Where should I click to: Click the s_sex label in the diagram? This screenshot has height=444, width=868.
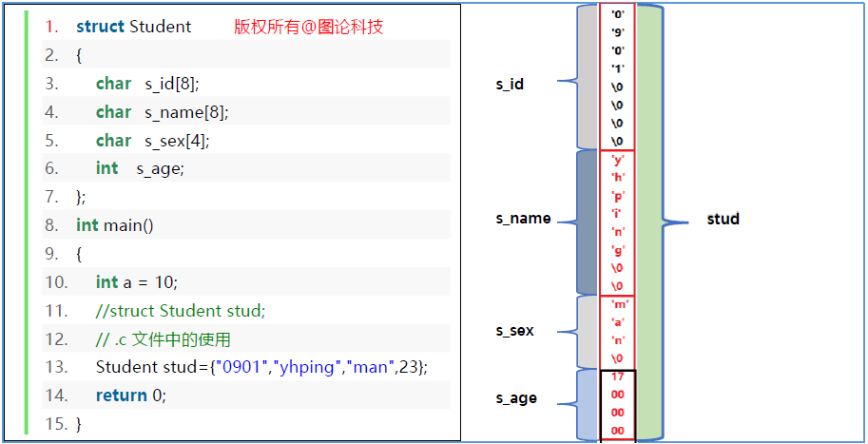514,331
